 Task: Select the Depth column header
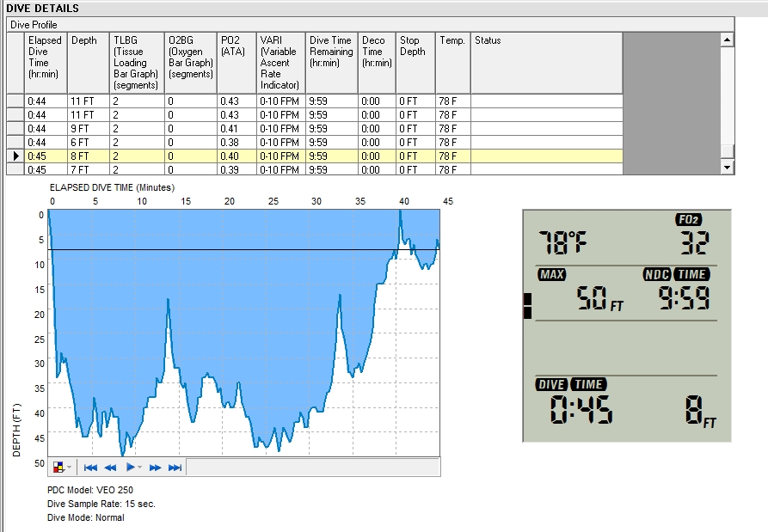89,63
